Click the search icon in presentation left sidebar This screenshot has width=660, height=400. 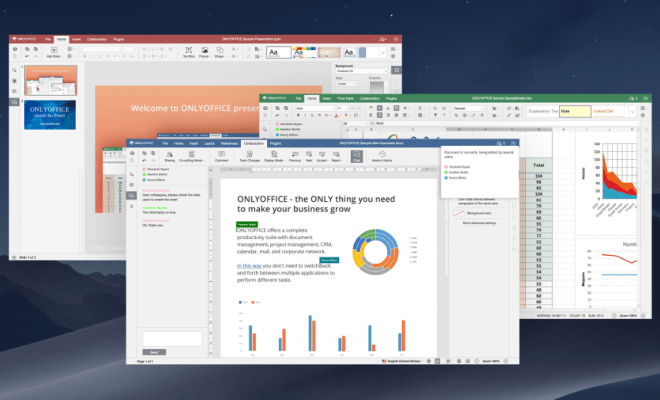click(15, 70)
